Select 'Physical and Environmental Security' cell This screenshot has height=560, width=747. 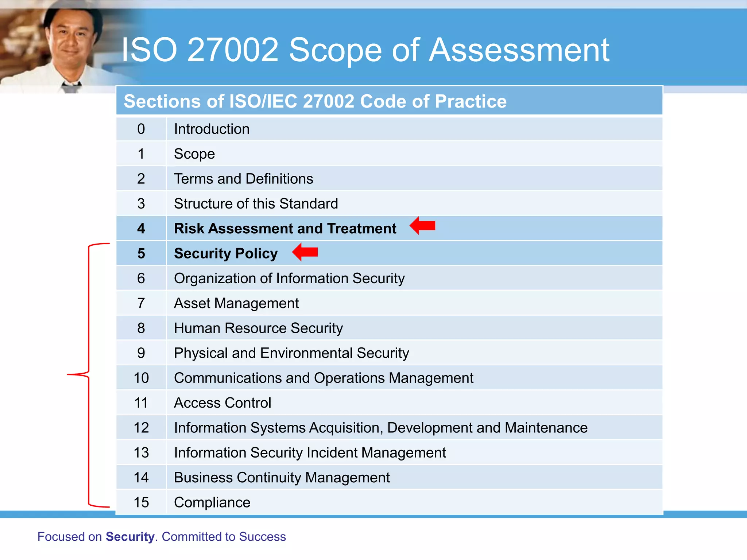tap(414, 353)
